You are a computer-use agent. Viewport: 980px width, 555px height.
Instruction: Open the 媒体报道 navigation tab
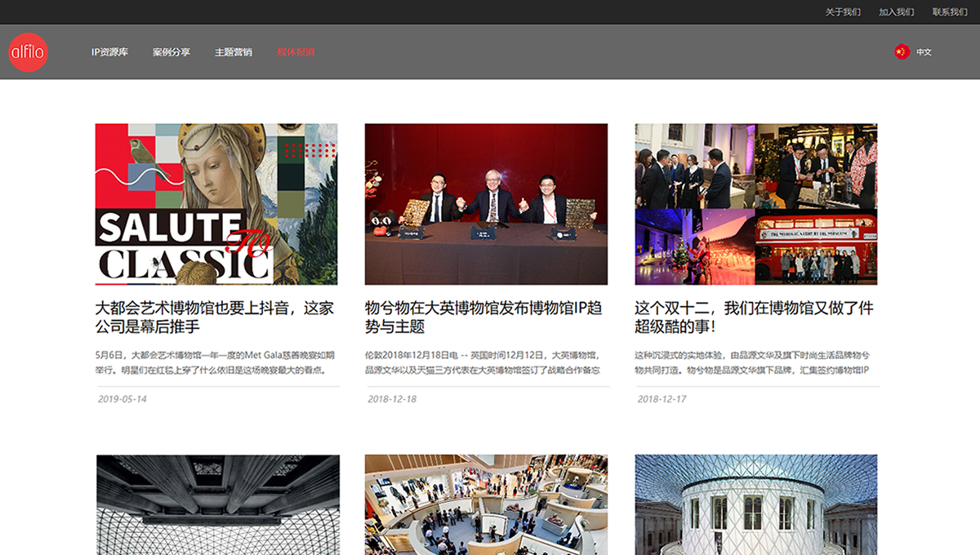(x=296, y=52)
